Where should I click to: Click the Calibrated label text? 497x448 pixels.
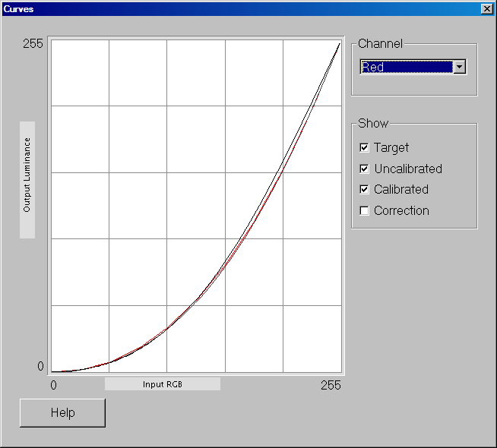pyautogui.click(x=401, y=189)
